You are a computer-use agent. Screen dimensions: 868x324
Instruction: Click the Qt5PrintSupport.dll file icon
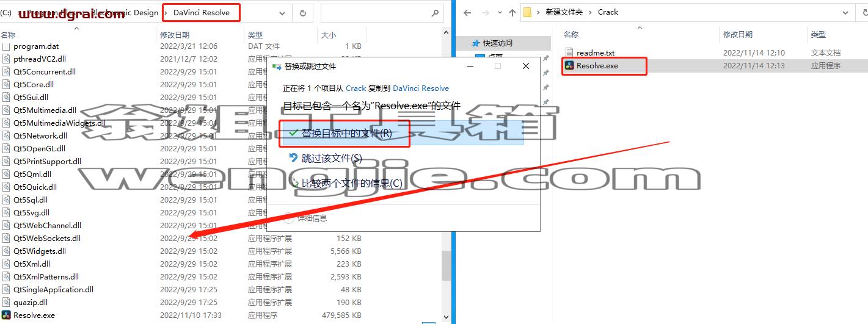tap(6, 162)
